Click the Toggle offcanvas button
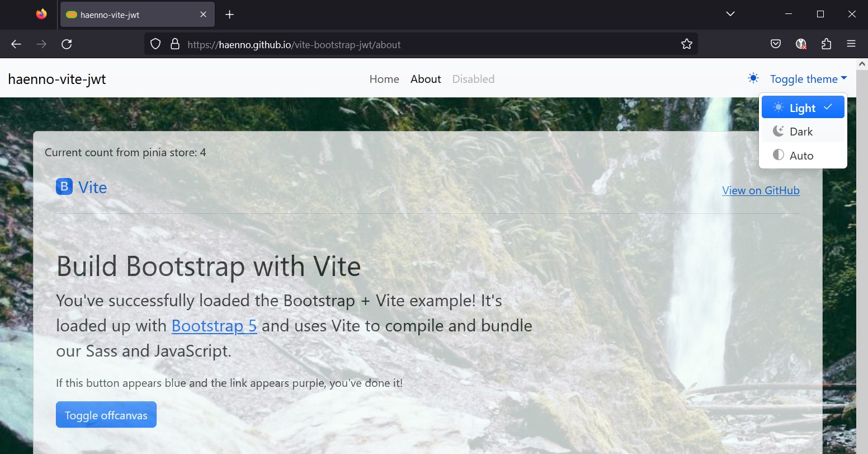 [x=106, y=415]
